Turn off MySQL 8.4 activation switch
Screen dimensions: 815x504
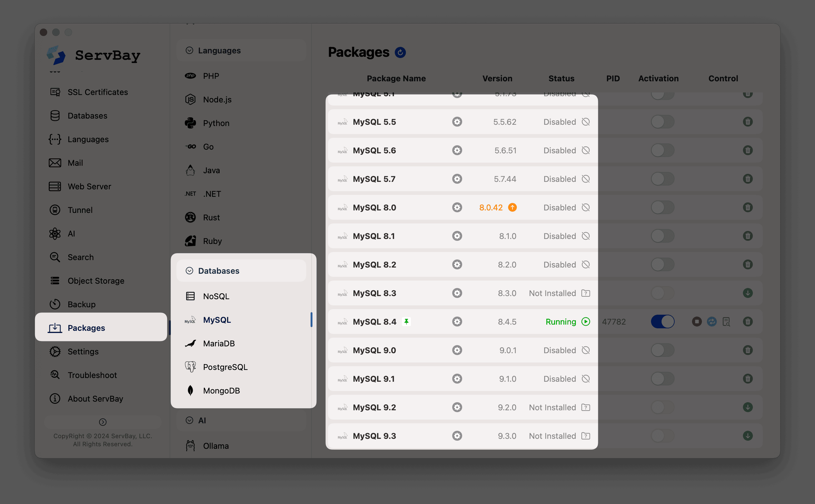pyautogui.click(x=662, y=322)
